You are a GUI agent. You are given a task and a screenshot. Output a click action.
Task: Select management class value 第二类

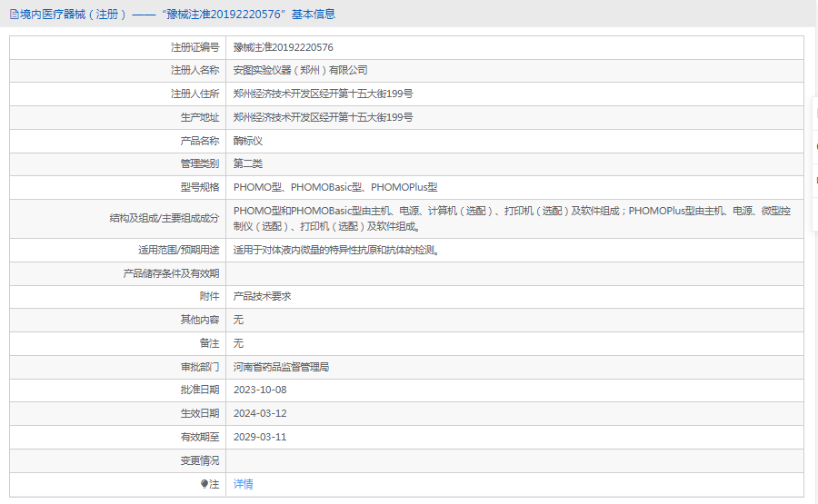pyautogui.click(x=248, y=163)
